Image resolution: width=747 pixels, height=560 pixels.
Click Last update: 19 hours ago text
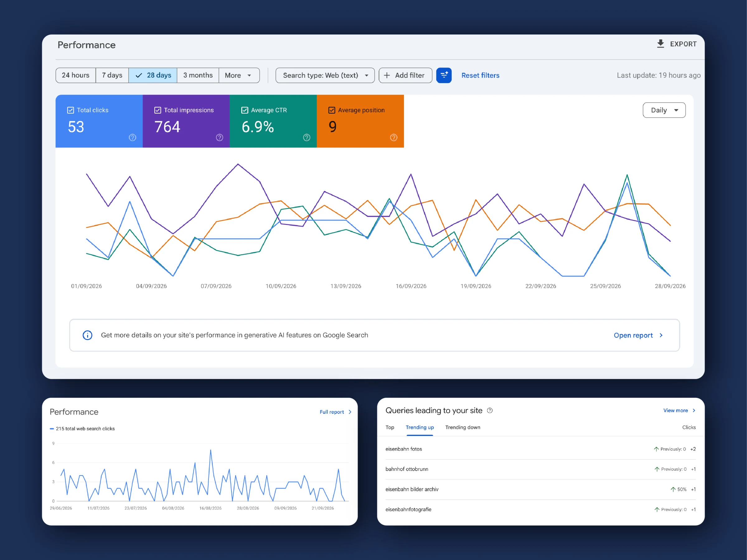pyautogui.click(x=659, y=75)
